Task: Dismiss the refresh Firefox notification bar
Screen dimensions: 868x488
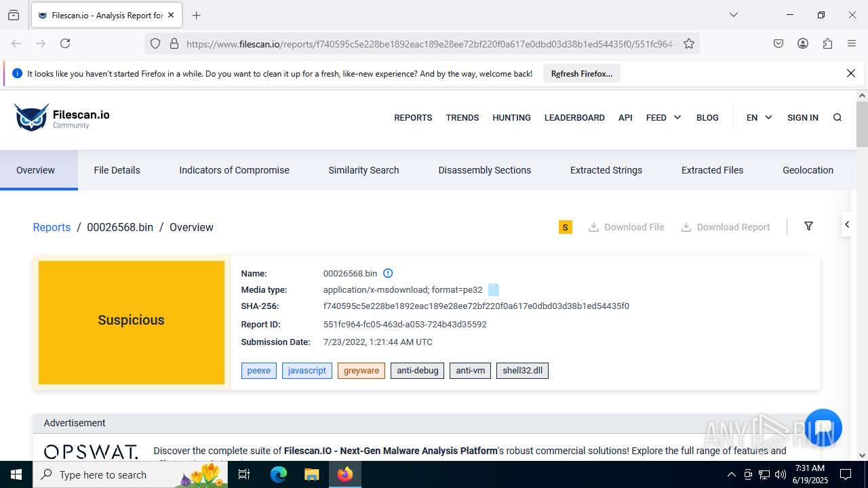Action: click(x=851, y=73)
